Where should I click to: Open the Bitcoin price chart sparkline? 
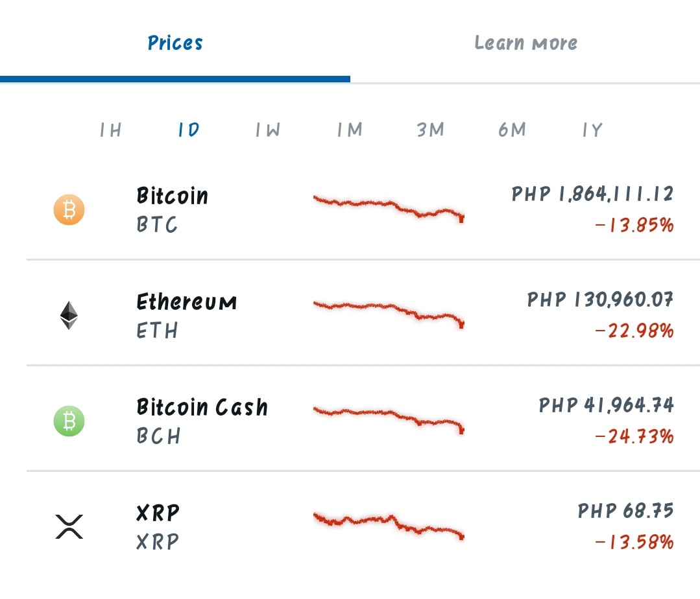389,209
